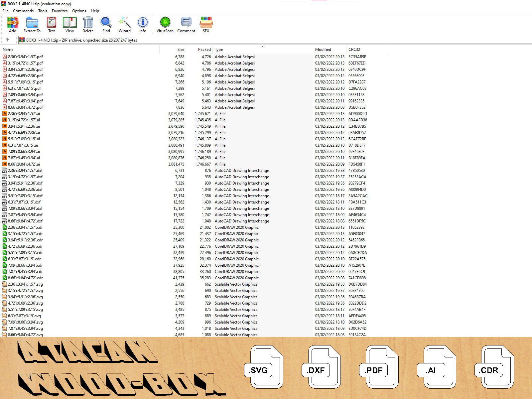
Task: Click the archive path address field
Action: [x=275, y=40]
